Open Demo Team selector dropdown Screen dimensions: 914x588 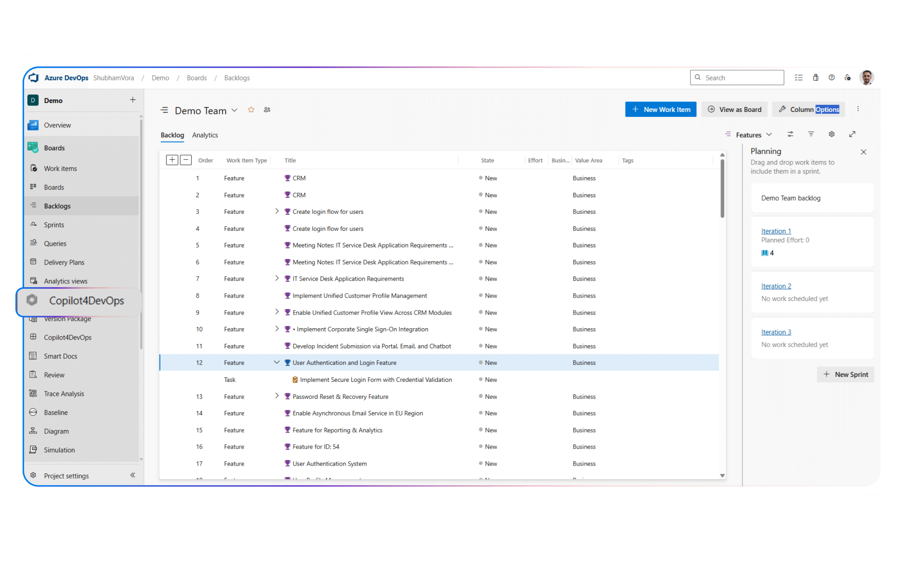pos(235,110)
